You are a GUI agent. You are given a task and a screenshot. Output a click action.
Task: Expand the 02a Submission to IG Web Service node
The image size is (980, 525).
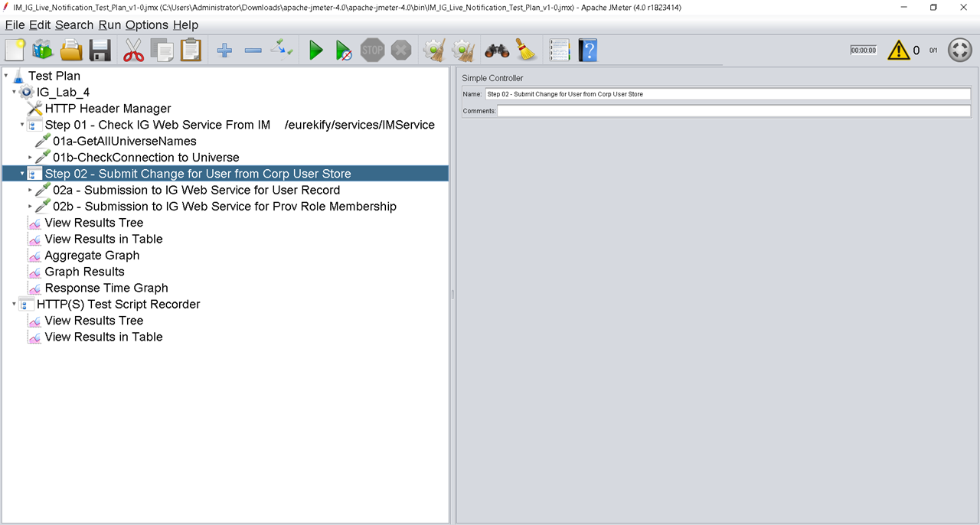[30, 190]
